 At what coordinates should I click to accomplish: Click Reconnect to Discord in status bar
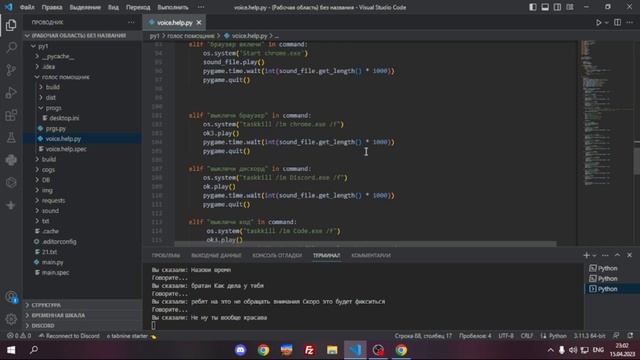[69, 336]
